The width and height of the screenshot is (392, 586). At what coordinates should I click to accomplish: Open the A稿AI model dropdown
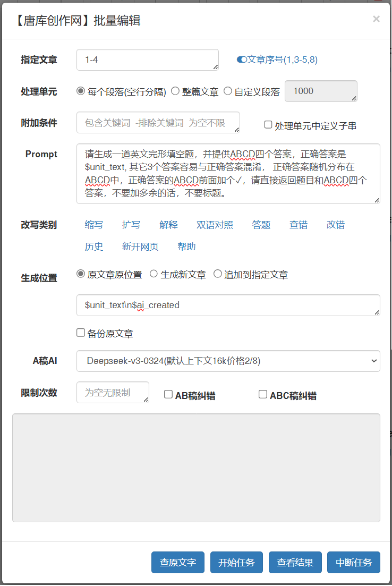click(228, 361)
